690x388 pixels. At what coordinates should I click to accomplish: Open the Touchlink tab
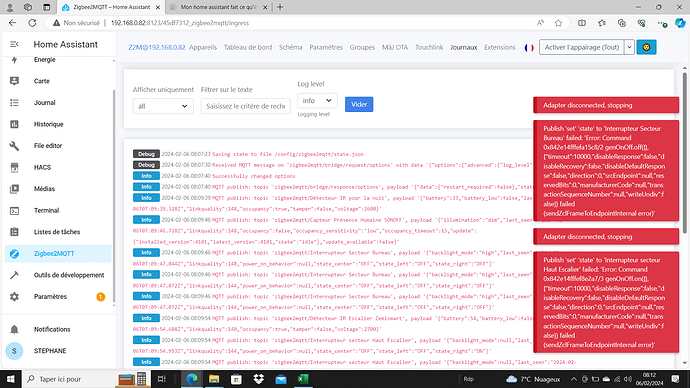(x=429, y=47)
